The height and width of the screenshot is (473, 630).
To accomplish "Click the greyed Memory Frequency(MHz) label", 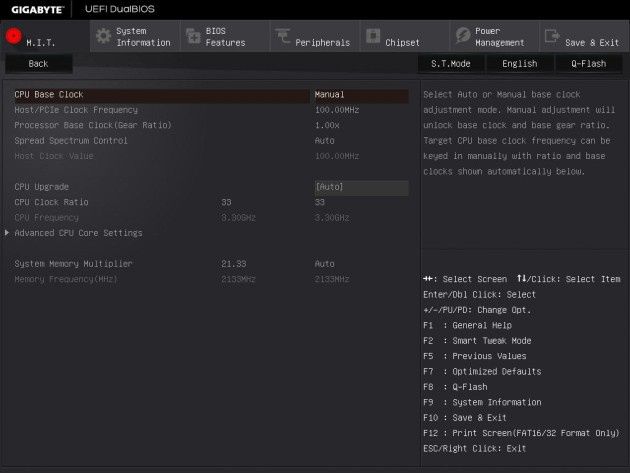I will coord(66,279).
